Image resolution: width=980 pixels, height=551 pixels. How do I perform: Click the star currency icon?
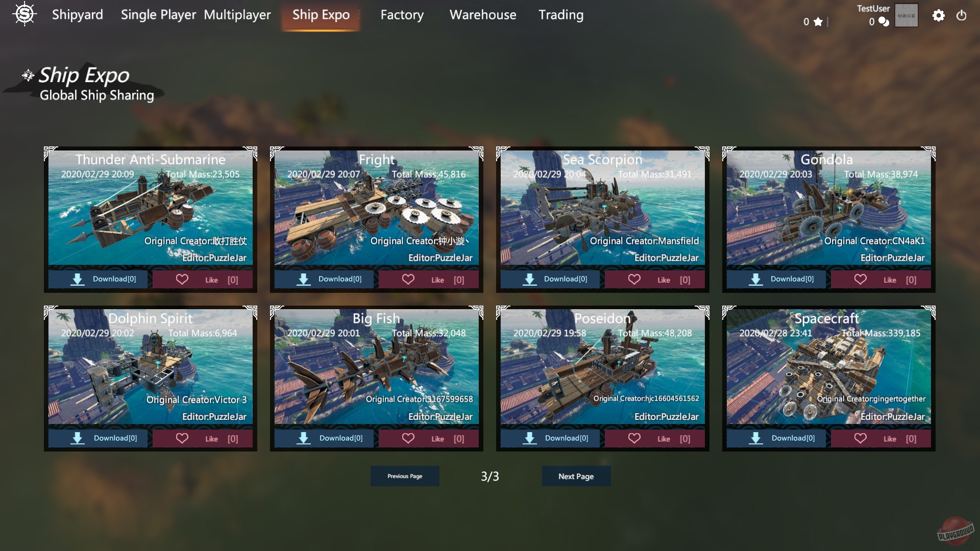click(x=818, y=21)
